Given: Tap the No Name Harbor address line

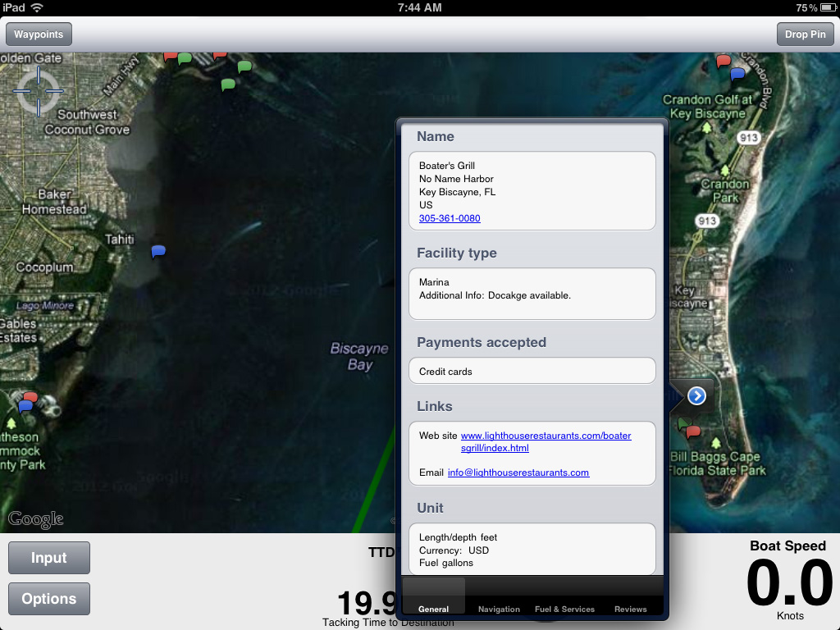Looking at the screenshot, I should pos(456,179).
